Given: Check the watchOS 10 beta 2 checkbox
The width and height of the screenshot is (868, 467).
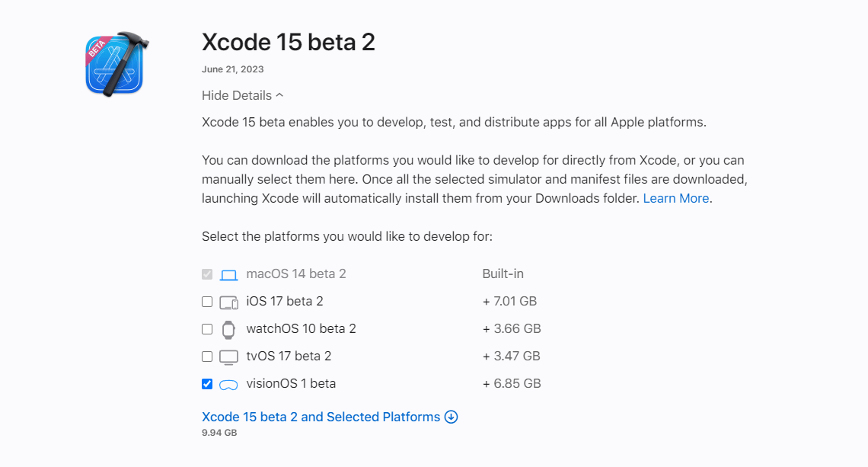Looking at the screenshot, I should (207, 329).
